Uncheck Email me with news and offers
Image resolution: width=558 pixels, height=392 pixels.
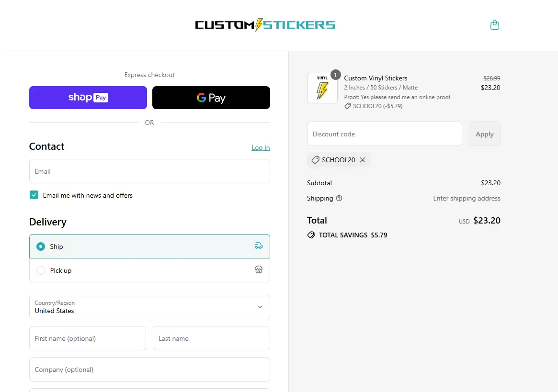[34, 195]
